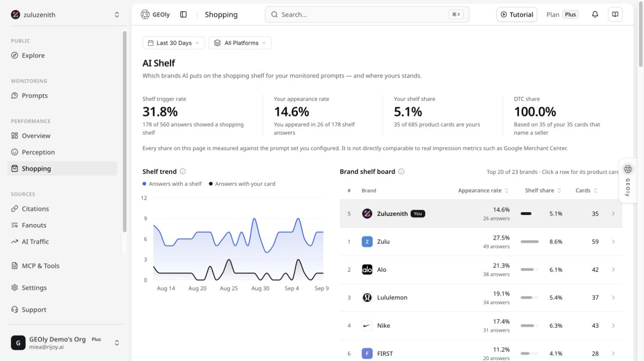Open the Nike brand row logo
Screen dimensions: 644x361
pos(367,325)
